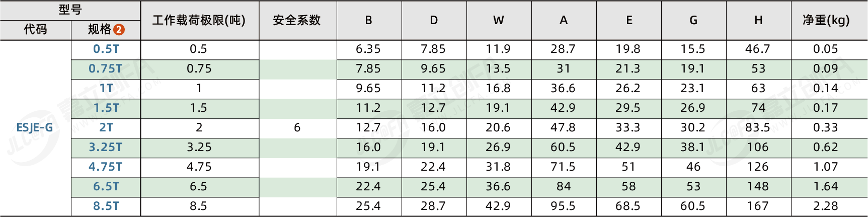Image resolution: width=868 pixels, height=217 pixels.
Task: Open the 3.25T specification link
Action: [106, 147]
